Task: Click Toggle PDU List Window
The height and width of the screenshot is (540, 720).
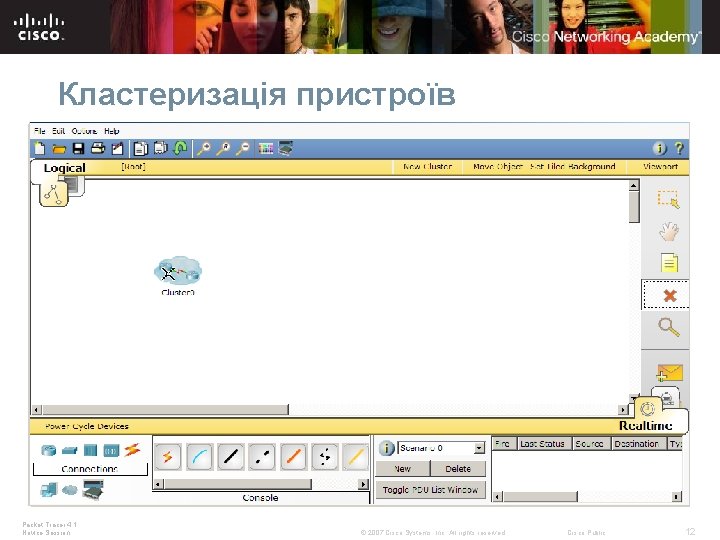Action: coord(430,490)
